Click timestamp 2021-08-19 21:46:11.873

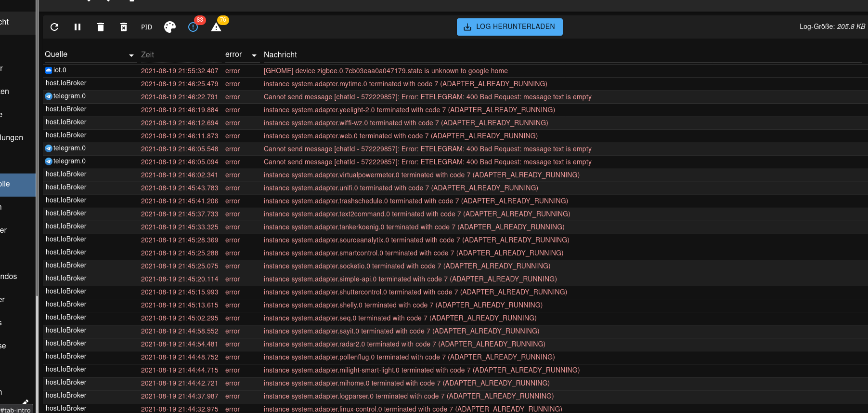click(180, 136)
